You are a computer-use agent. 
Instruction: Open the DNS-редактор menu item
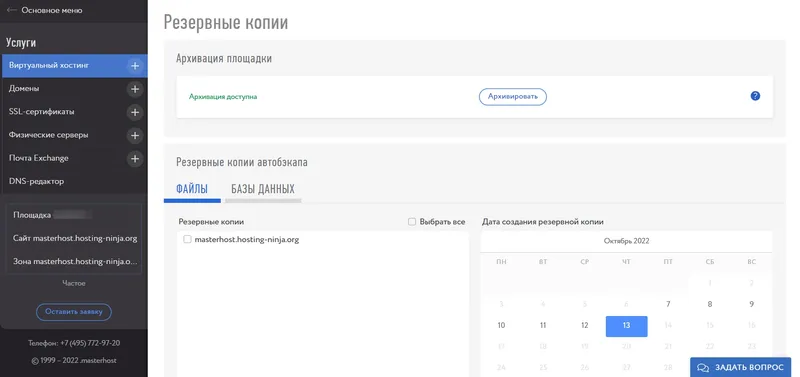pos(74,181)
